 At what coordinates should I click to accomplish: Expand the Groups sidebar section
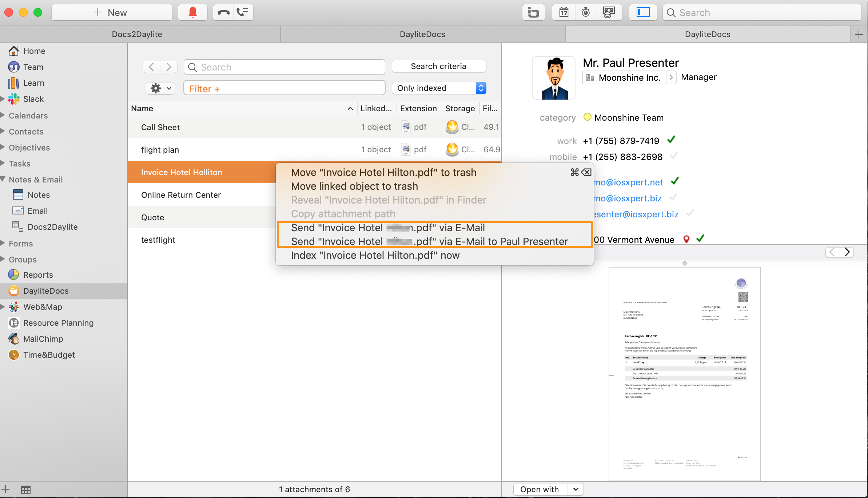[x=3, y=259]
